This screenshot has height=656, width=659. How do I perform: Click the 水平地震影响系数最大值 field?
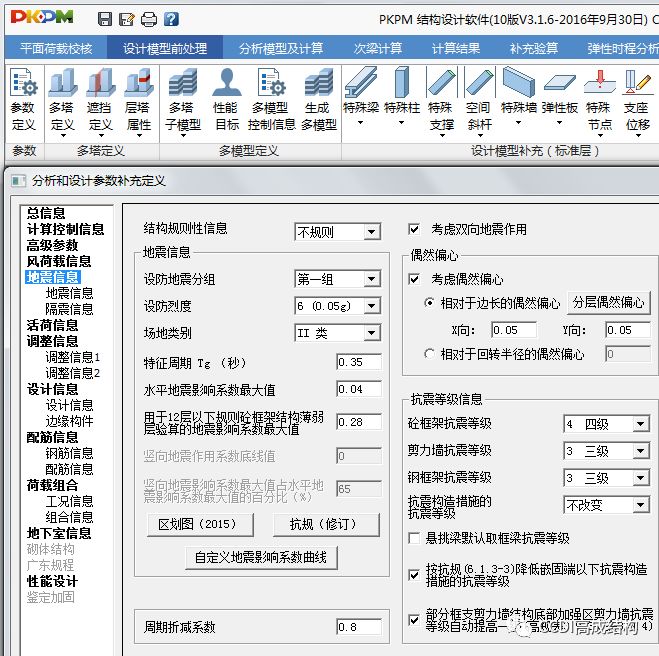click(359, 389)
